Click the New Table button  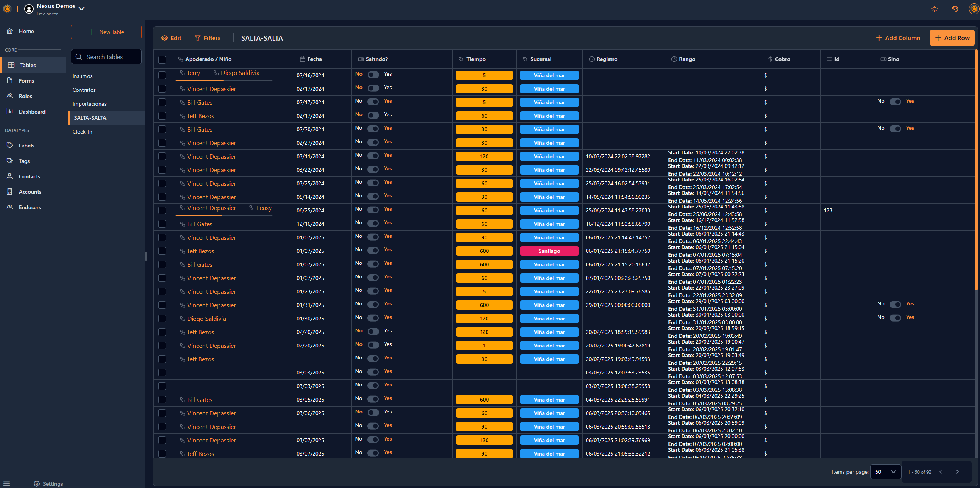point(106,32)
